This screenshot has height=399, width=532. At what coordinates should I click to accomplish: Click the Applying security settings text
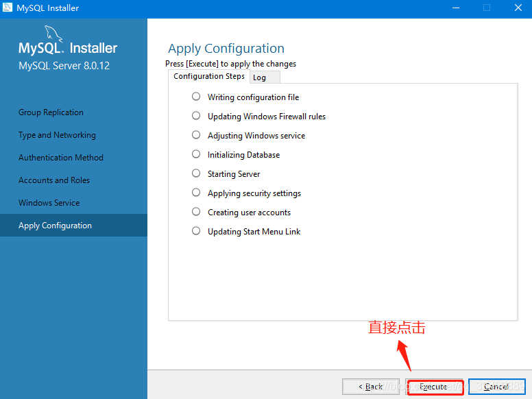[x=254, y=193]
